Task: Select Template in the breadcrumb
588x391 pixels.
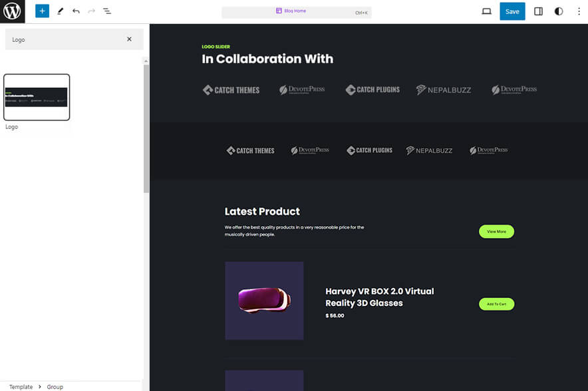Action: tap(21, 386)
